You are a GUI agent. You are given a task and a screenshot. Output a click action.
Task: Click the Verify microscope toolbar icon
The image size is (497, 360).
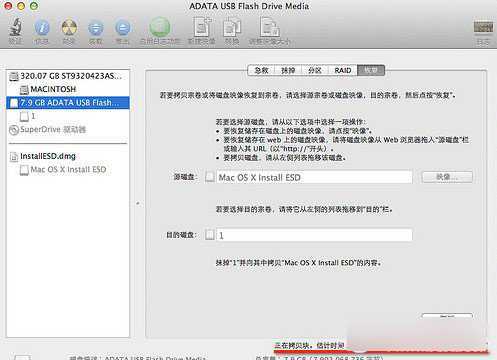point(16,27)
